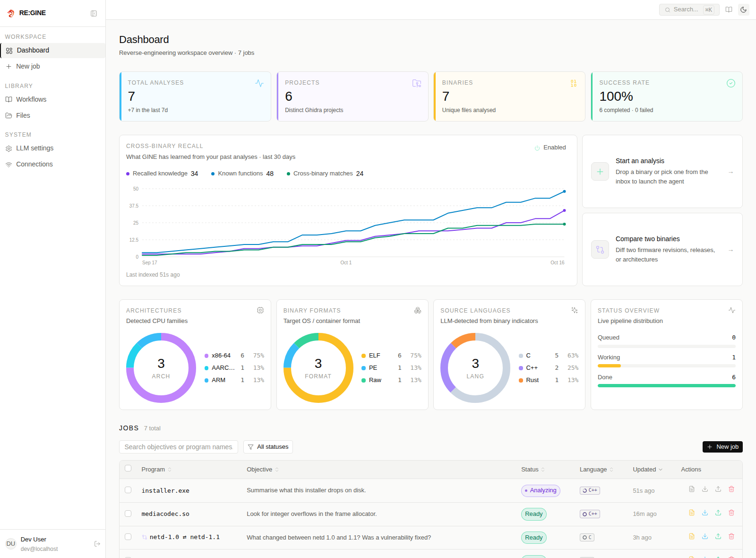Click the black New job button

pos(722,447)
